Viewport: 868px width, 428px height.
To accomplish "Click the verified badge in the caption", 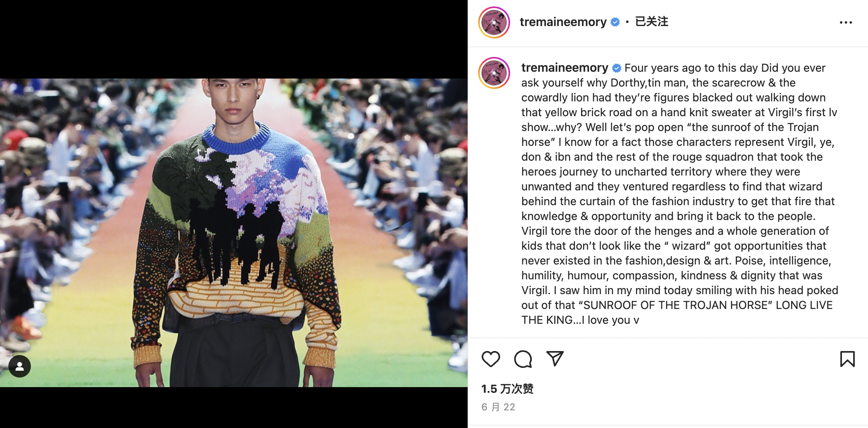I will pyautogui.click(x=617, y=68).
